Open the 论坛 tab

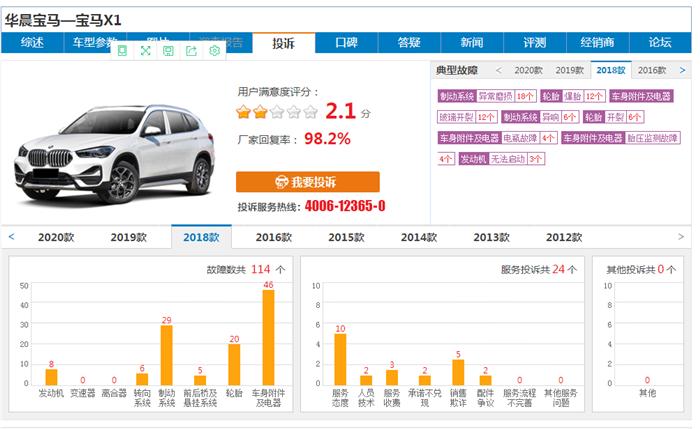coord(660,43)
